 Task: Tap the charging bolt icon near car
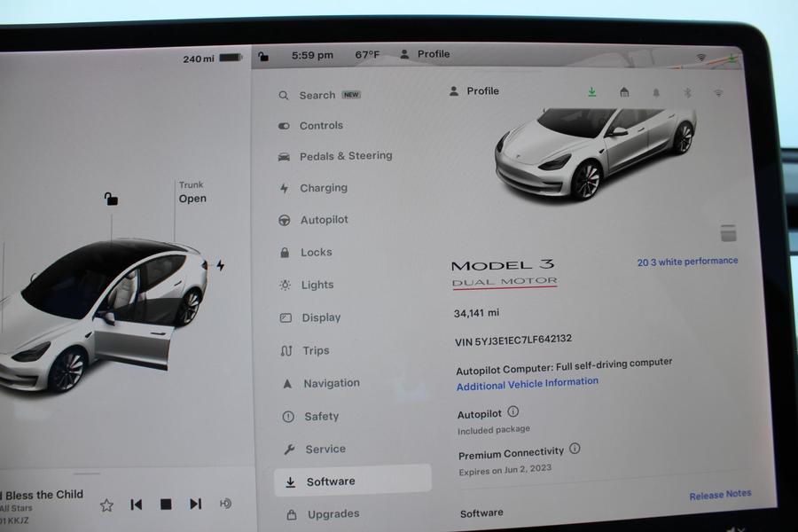click(221, 265)
